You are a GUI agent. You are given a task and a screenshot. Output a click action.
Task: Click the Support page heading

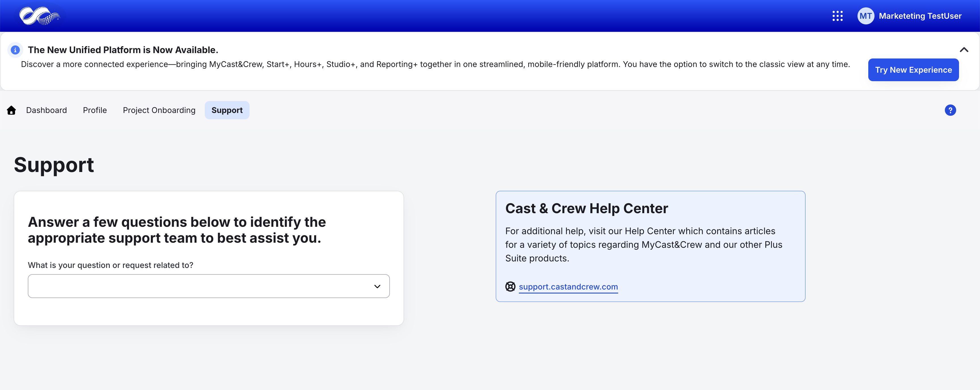click(x=54, y=165)
